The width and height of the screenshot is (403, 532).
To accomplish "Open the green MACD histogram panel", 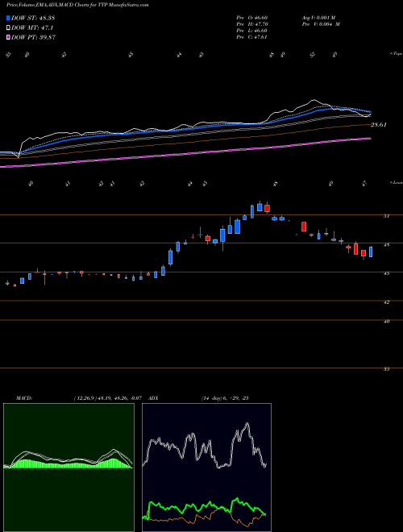I will tap(69, 468).
